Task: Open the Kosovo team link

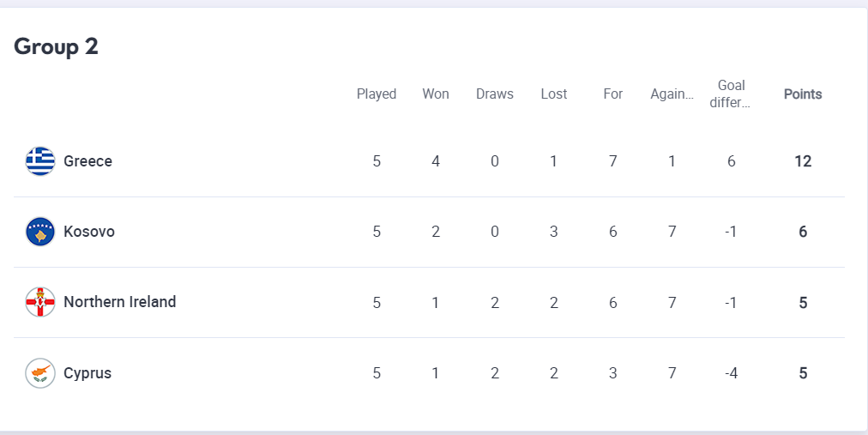Action: click(x=89, y=232)
